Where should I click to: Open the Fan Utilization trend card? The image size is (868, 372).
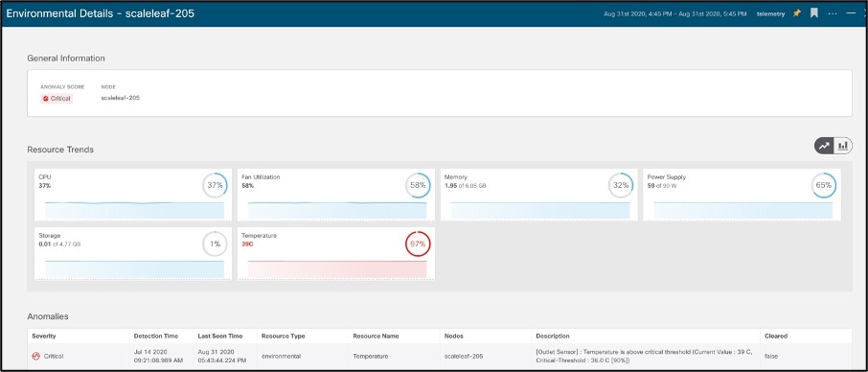click(336, 195)
